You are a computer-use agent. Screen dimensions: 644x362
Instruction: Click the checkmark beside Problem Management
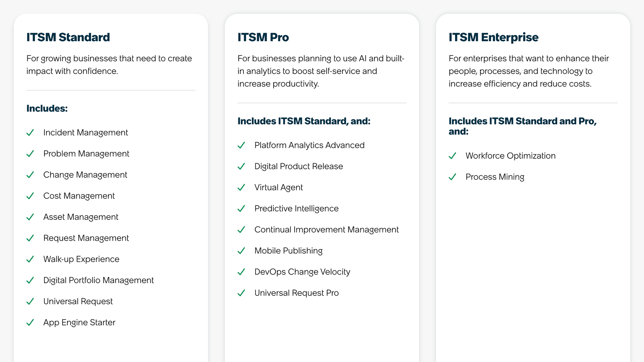tap(30, 154)
